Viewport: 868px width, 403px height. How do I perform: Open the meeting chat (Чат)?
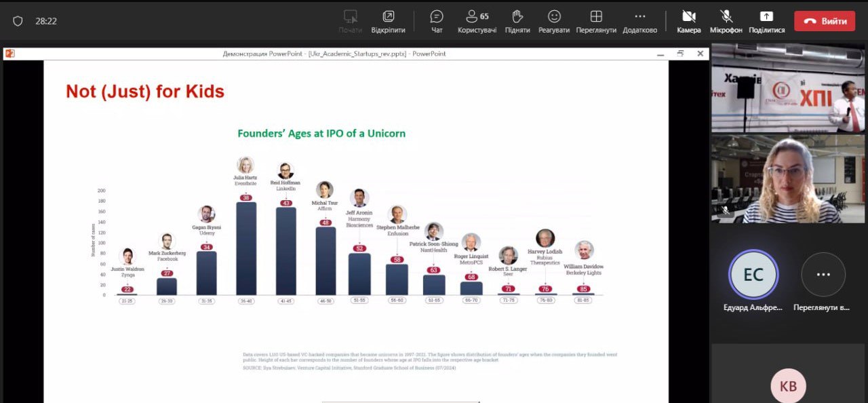pos(437,21)
